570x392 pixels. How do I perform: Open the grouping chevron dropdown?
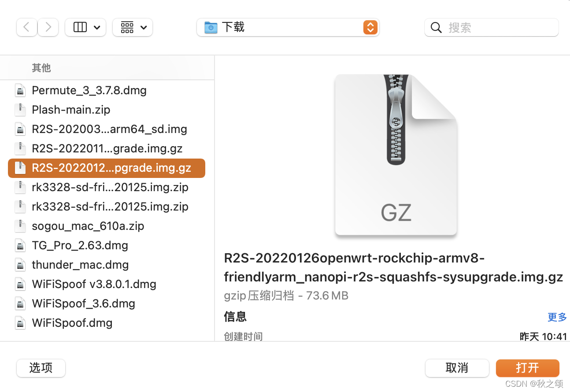pyautogui.click(x=144, y=27)
